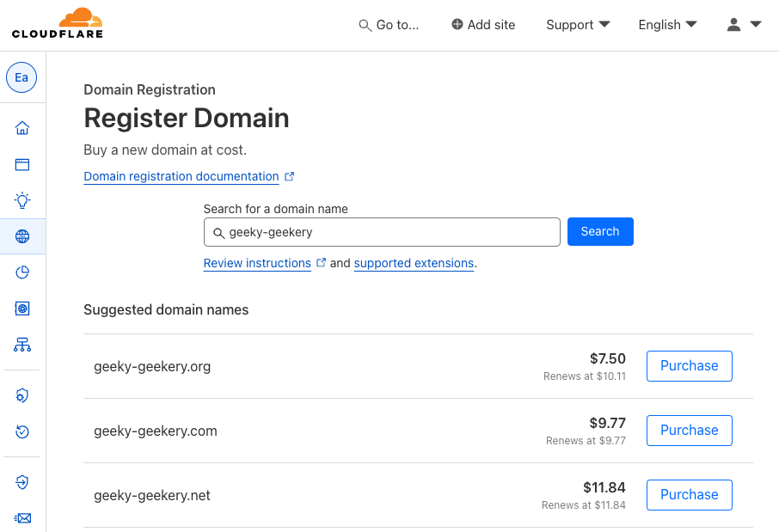This screenshot has width=779, height=532.
Task: Open the English language dropdown
Action: pyautogui.click(x=667, y=25)
